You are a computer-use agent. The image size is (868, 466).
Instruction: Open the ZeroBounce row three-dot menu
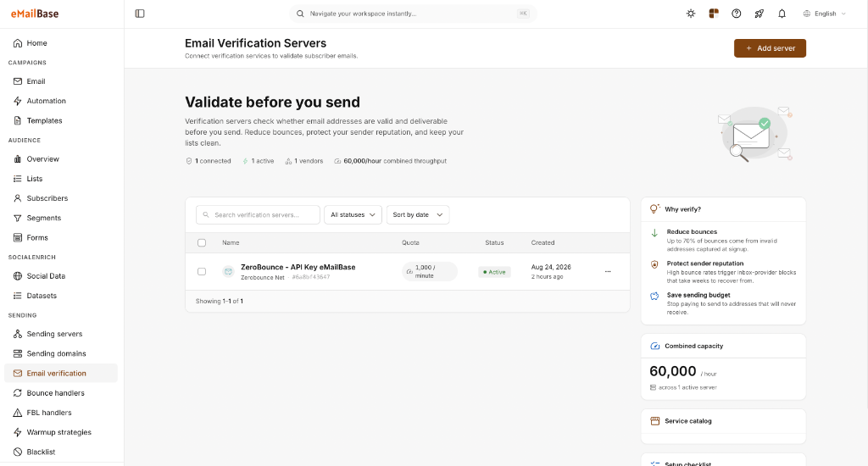click(x=608, y=272)
